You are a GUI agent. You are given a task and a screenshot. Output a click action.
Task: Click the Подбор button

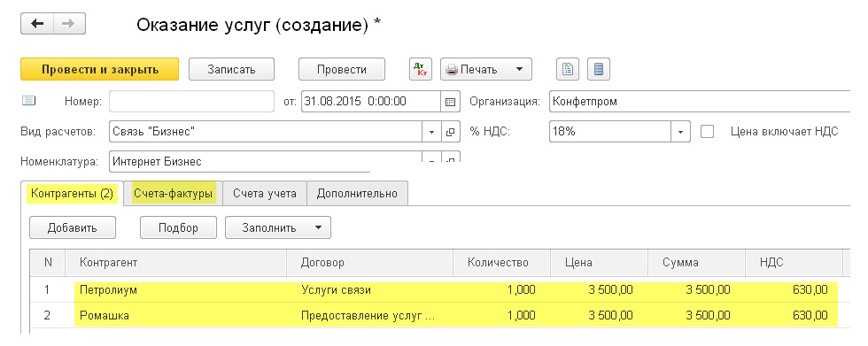(x=178, y=227)
